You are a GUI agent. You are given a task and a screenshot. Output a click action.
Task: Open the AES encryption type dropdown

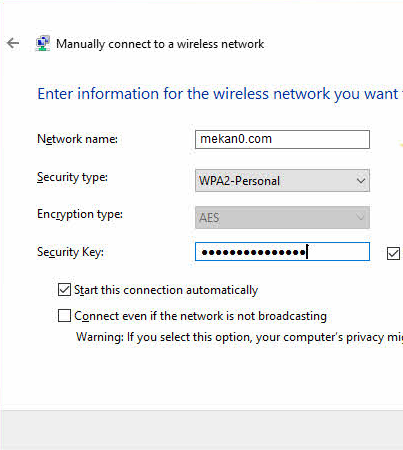tap(282, 217)
